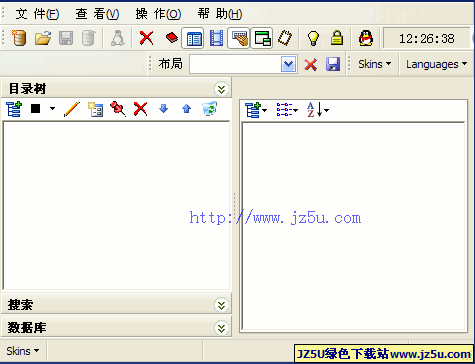The width and height of the screenshot is (475, 364).
Task: Click the red pushpin icon
Action: [118, 109]
